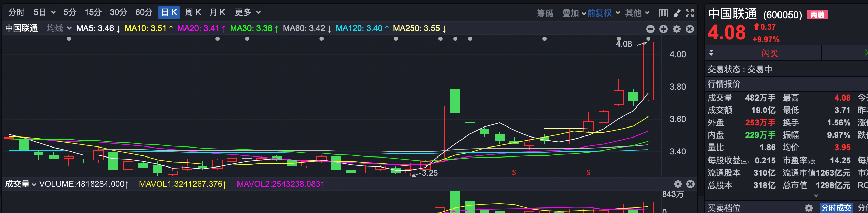Viewport: 868px width, 213px height.
Task: Select the drawing brush tool
Action: [677, 13]
